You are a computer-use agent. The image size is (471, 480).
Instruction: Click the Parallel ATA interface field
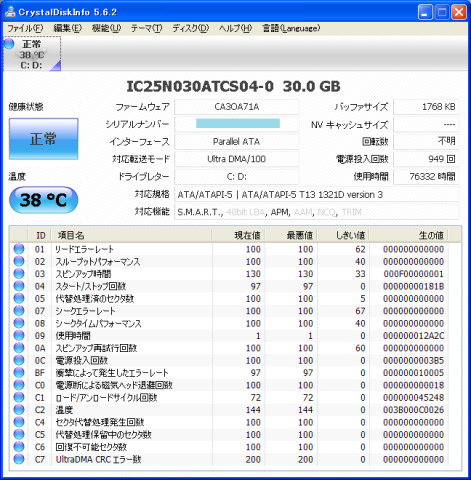coord(237,142)
